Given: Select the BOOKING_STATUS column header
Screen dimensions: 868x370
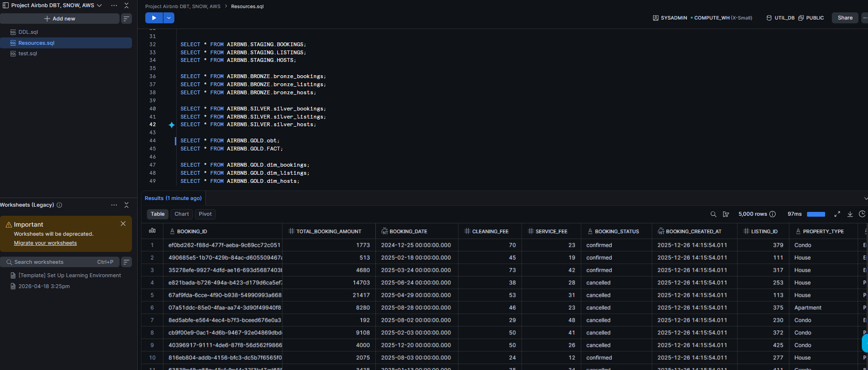Looking at the screenshot, I should click(x=616, y=231).
